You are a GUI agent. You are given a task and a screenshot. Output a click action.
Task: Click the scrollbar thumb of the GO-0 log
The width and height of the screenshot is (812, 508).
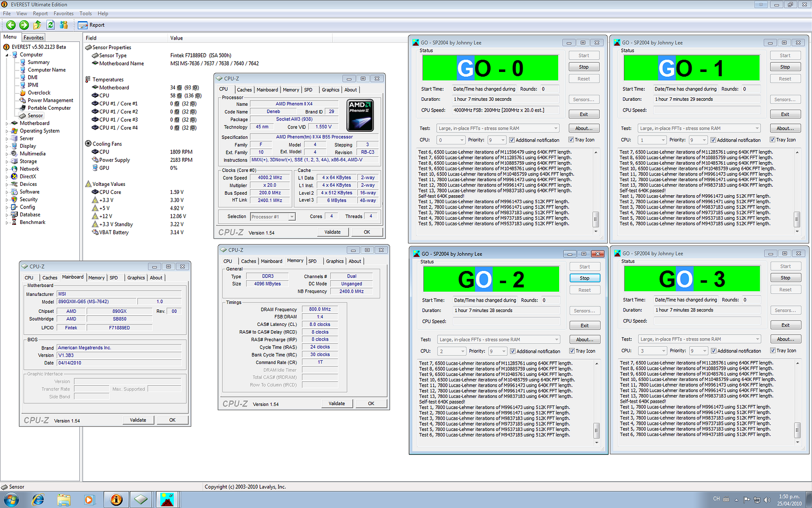click(x=596, y=219)
